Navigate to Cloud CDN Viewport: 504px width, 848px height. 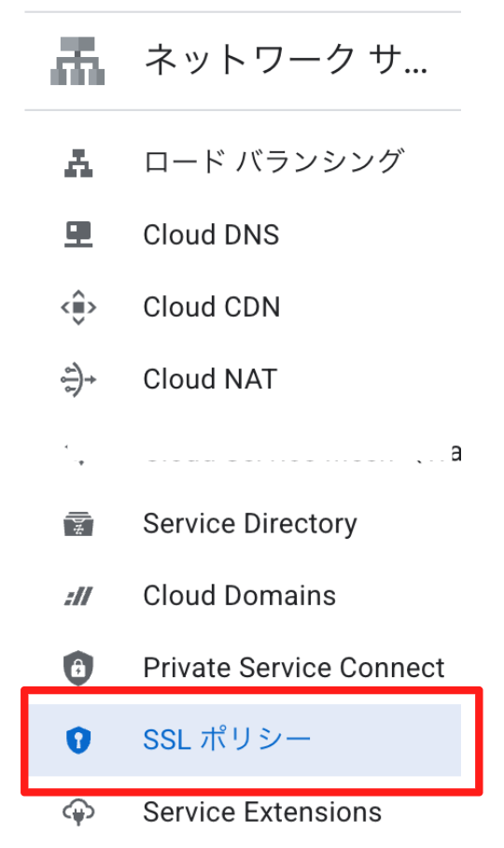243,307
